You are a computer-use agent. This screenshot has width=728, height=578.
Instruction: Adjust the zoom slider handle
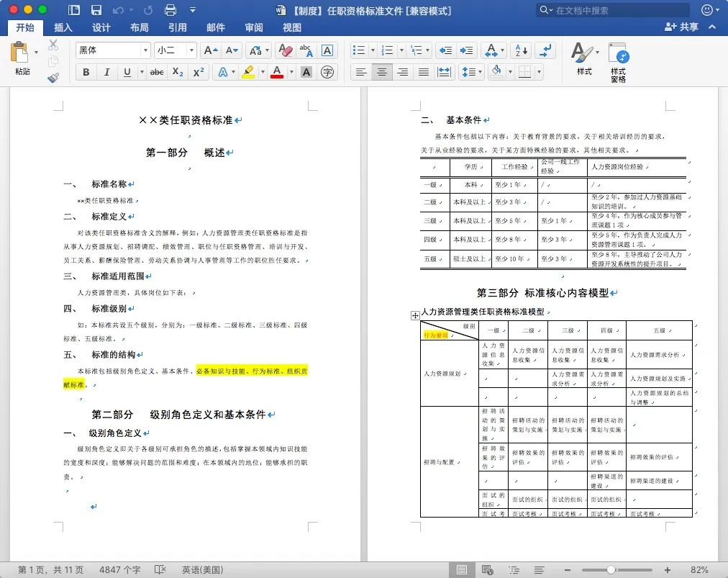(611, 569)
